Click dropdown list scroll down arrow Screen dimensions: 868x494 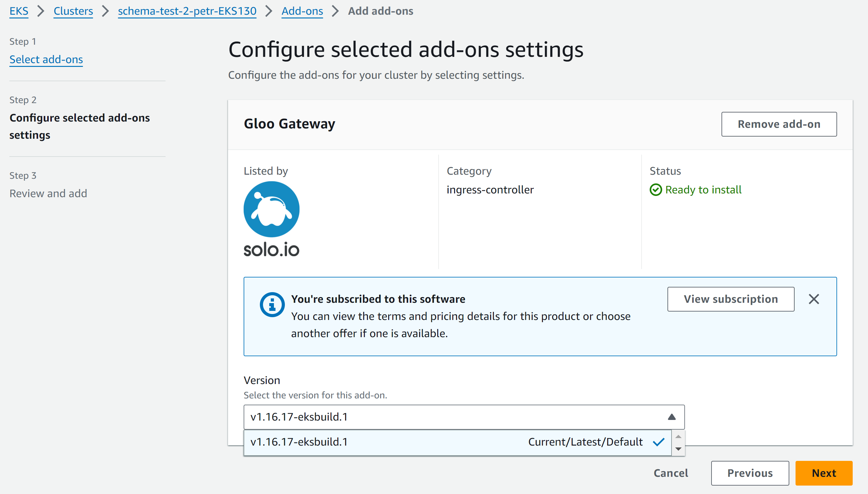[678, 449]
